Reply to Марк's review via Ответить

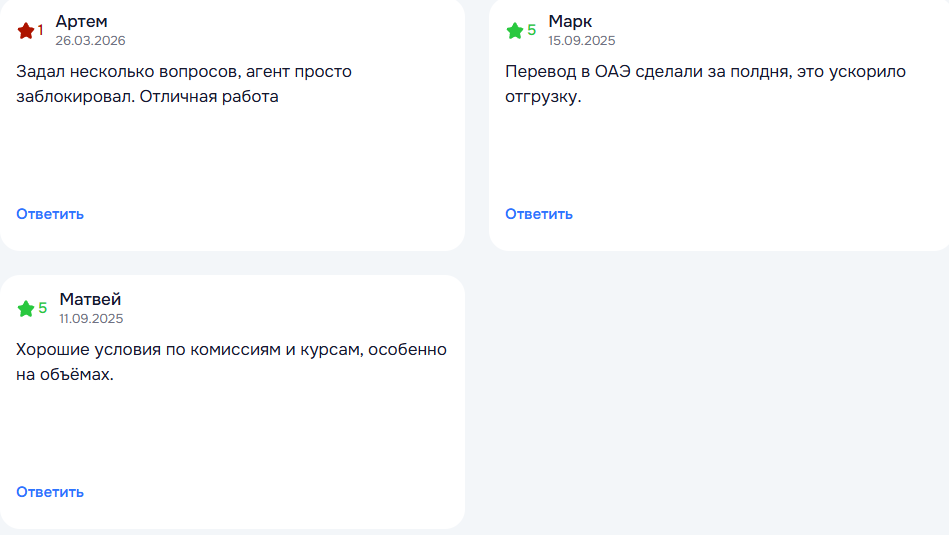point(539,214)
